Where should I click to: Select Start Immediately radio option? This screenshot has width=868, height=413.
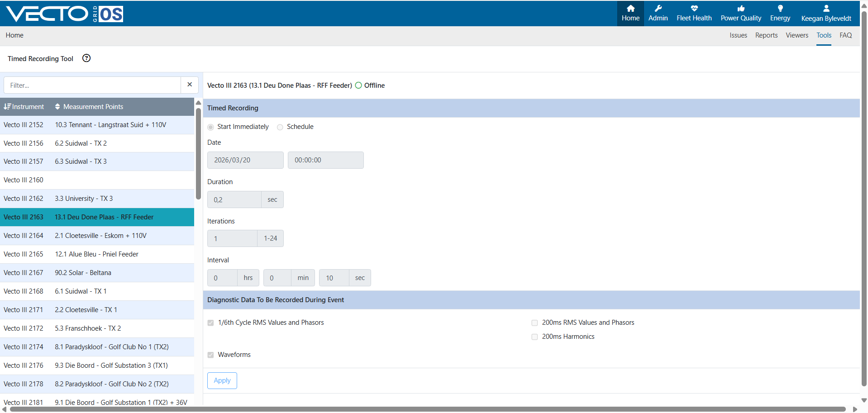(210, 127)
